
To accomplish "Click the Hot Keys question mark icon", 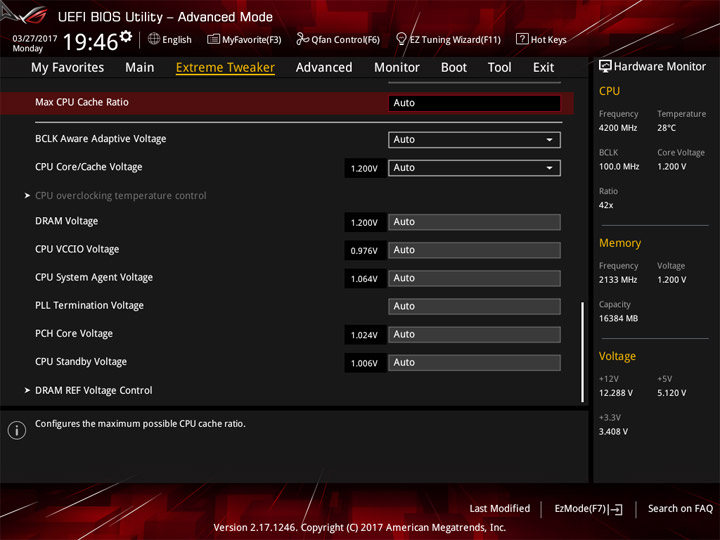I will pos(522,39).
